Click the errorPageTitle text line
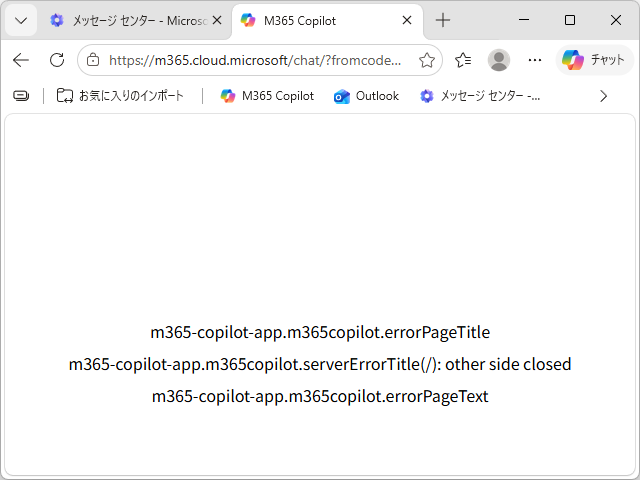This screenshot has width=640, height=480. pyautogui.click(x=320, y=332)
